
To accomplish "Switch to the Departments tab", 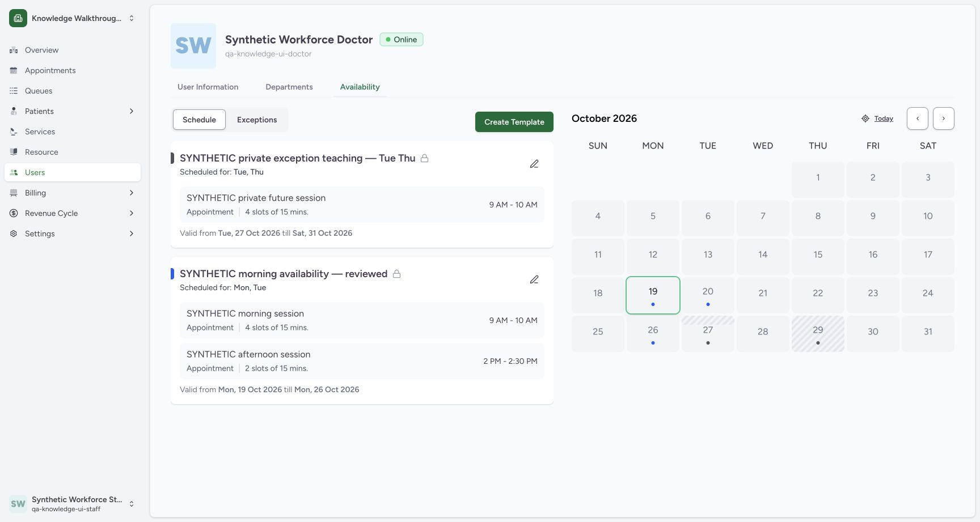I will click(x=289, y=87).
